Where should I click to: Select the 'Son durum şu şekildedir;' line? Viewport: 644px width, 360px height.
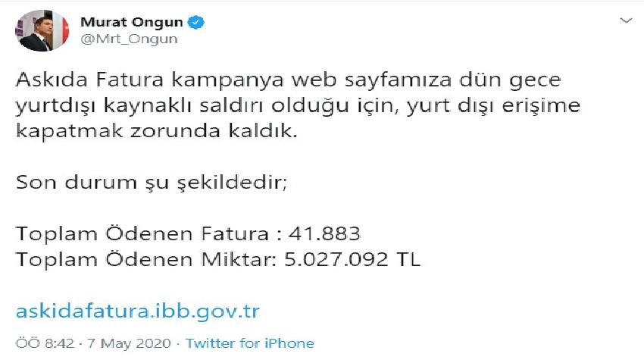[151, 183]
